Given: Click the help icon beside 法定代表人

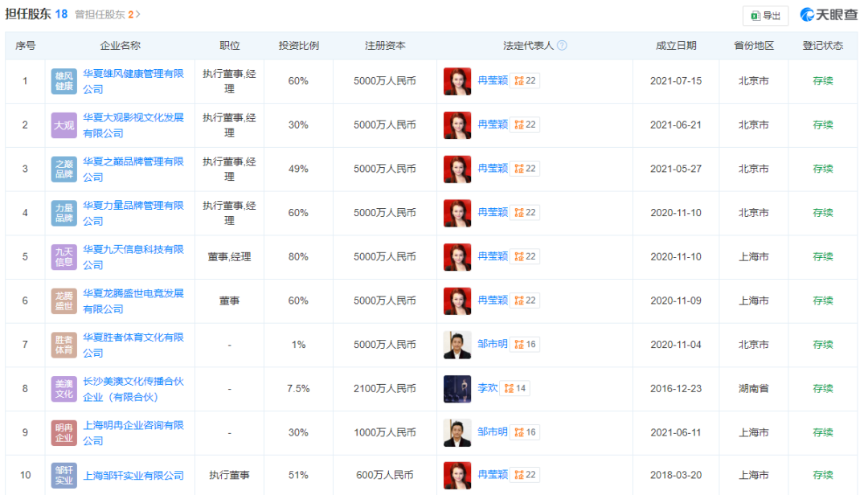Looking at the screenshot, I should pos(562,46).
